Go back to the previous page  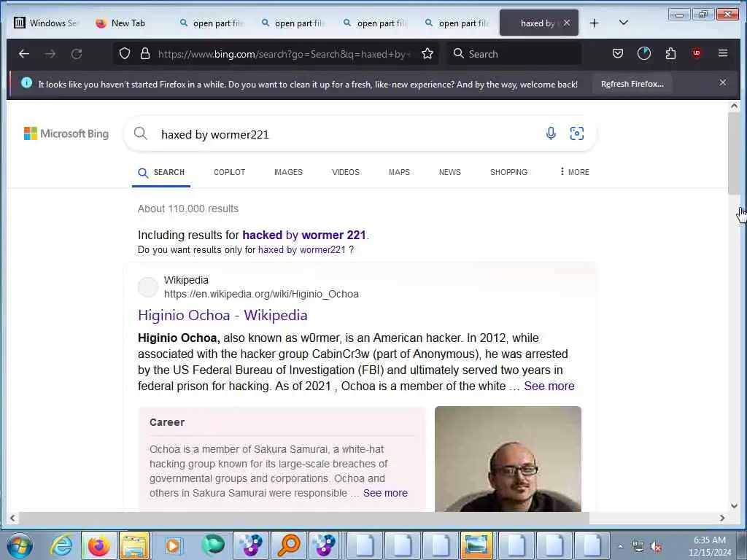24,54
